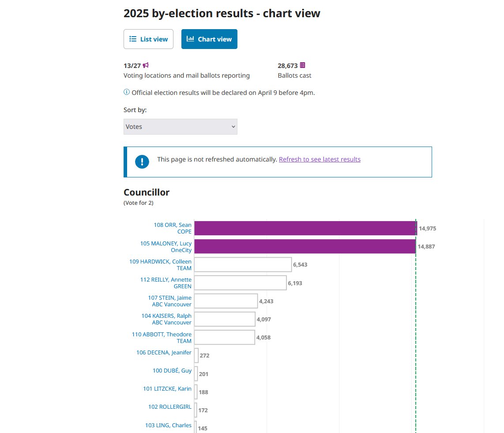The width and height of the screenshot is (504, 433).
Task: Click the bar for 110 ABBOTT, Theodore
Action: 225,338
